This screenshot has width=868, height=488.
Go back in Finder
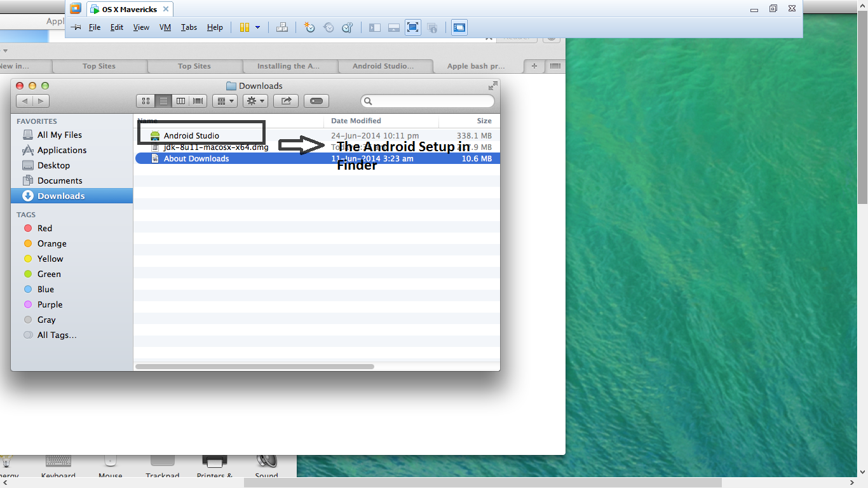(x=25, y=101)
